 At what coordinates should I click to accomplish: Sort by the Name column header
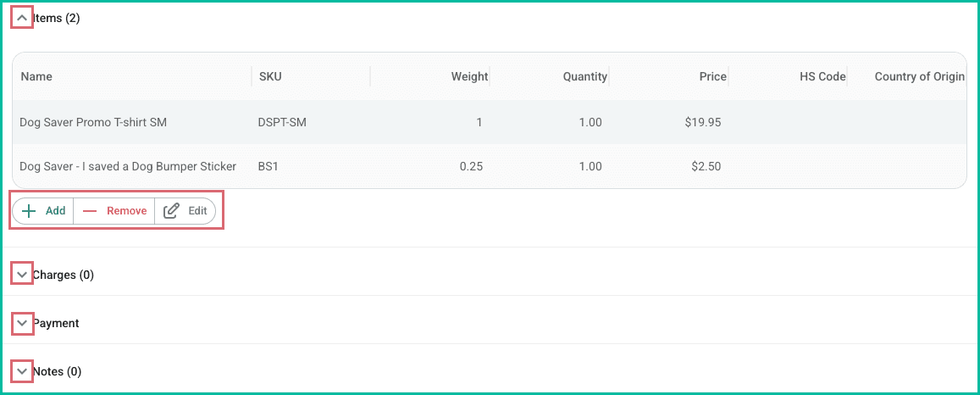(36, 76)
